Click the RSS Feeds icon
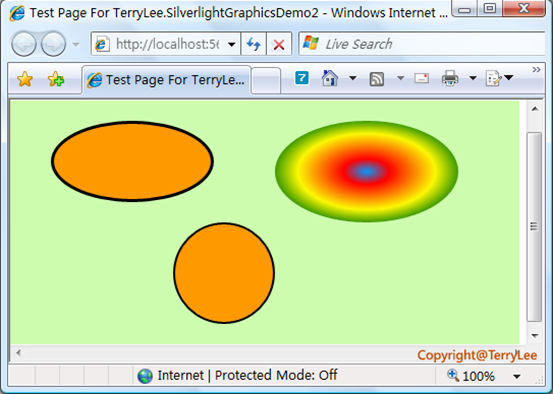The width and height of the screenshot is (553, 394). click(377, 79)
